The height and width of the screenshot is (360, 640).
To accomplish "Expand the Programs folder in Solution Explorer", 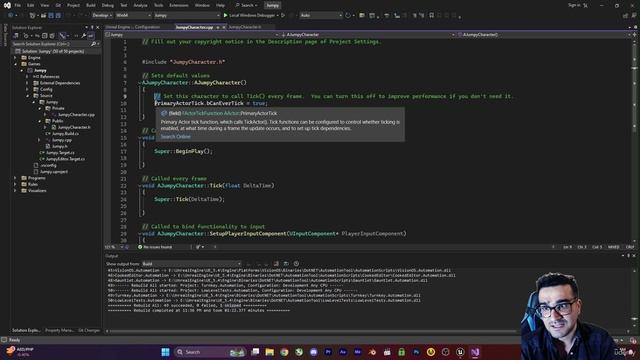I will tap(16, 178).
